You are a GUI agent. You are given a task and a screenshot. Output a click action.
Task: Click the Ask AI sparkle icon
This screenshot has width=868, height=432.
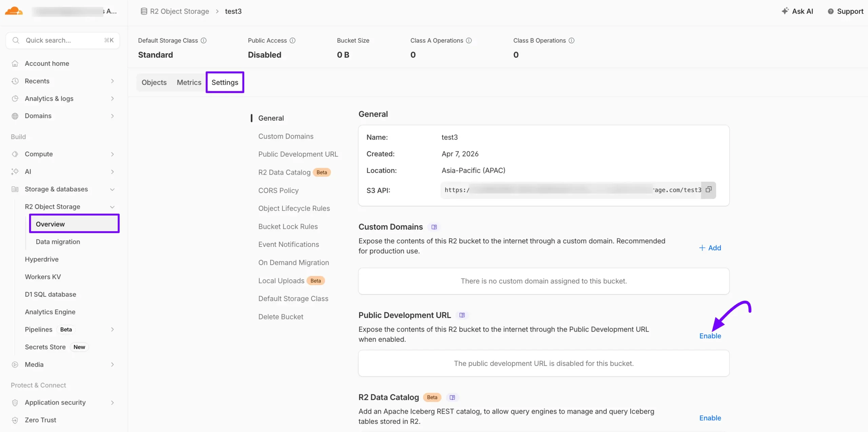pyautogui.click(x=785, y=11)
